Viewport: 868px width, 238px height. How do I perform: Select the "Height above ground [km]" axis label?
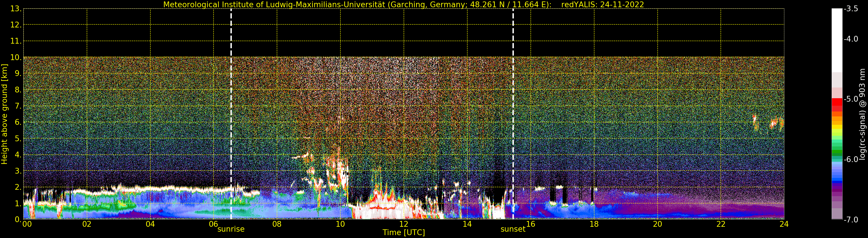(4, 114)
